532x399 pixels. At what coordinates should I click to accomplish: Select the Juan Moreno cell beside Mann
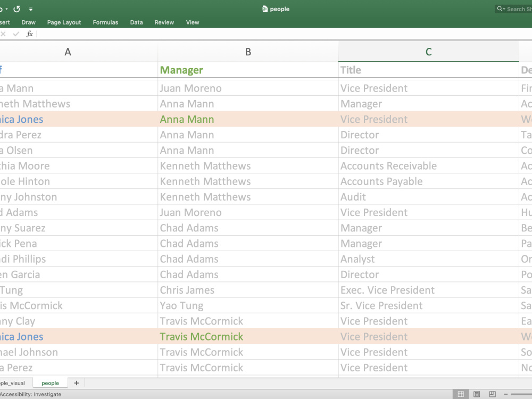point(248,88)
